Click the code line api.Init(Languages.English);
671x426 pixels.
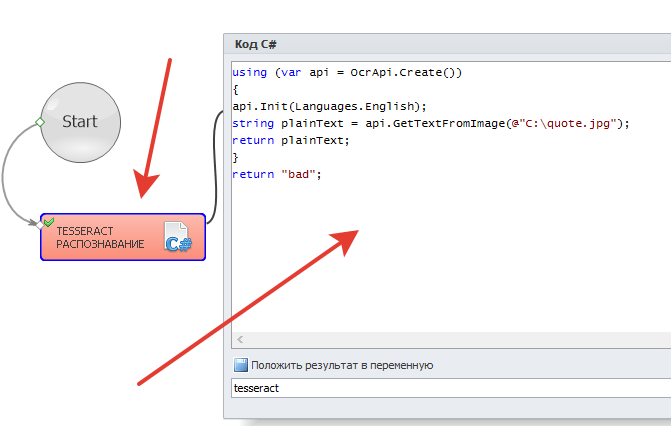330,106
